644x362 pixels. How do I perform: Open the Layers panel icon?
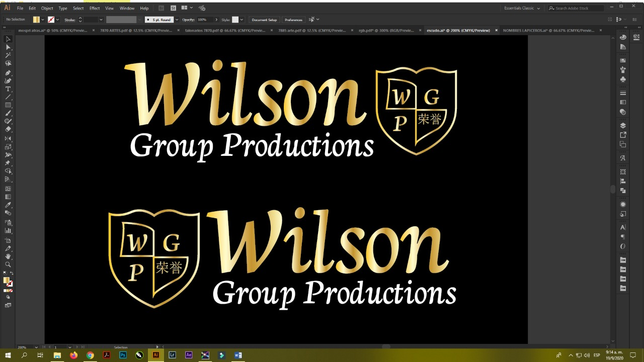point(623,126)
